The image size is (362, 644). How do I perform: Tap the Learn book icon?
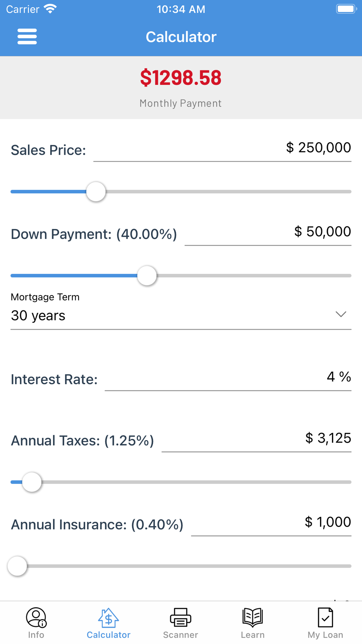pos(253,617)
